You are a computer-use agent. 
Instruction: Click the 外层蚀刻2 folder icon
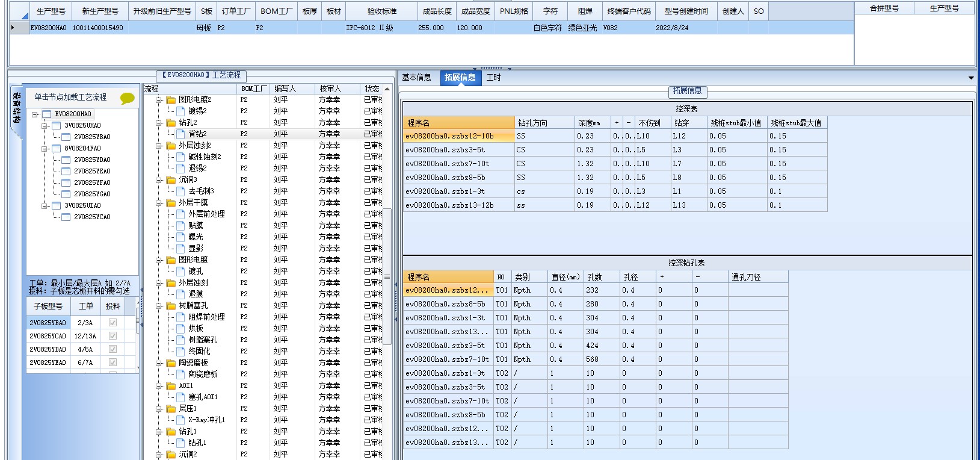(171, 146)
